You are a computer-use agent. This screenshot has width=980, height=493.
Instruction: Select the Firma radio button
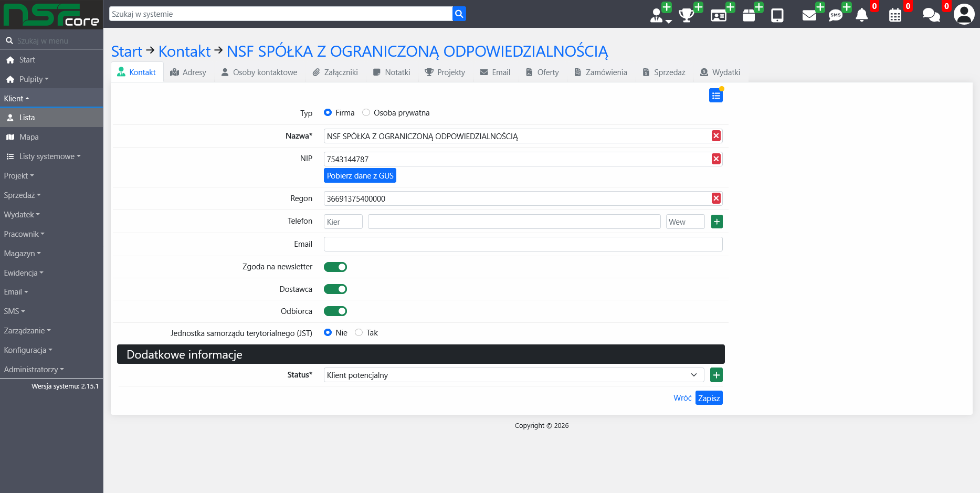(328, 112)
